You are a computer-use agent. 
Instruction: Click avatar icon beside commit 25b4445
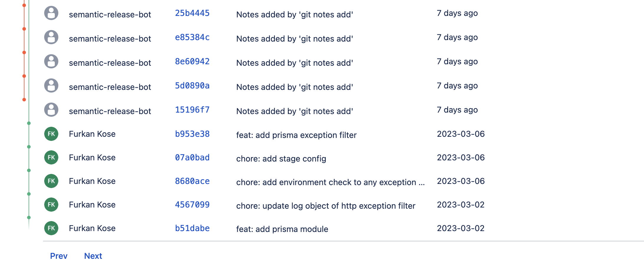(x=51, y=13)
